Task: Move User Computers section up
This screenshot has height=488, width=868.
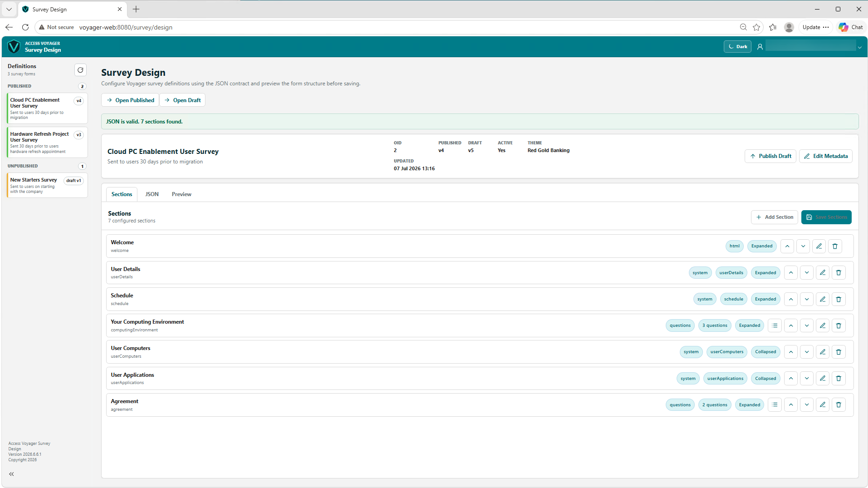Action: (x=791, y=352)
